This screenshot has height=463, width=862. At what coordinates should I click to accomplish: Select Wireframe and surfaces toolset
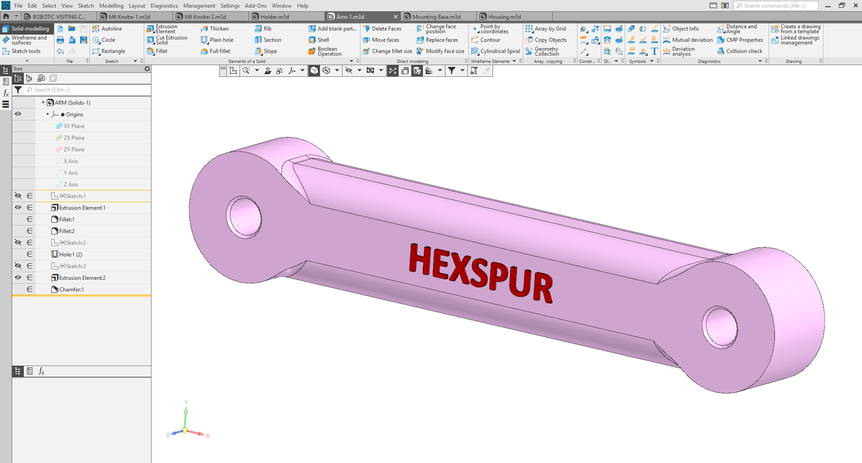[25, 40]
